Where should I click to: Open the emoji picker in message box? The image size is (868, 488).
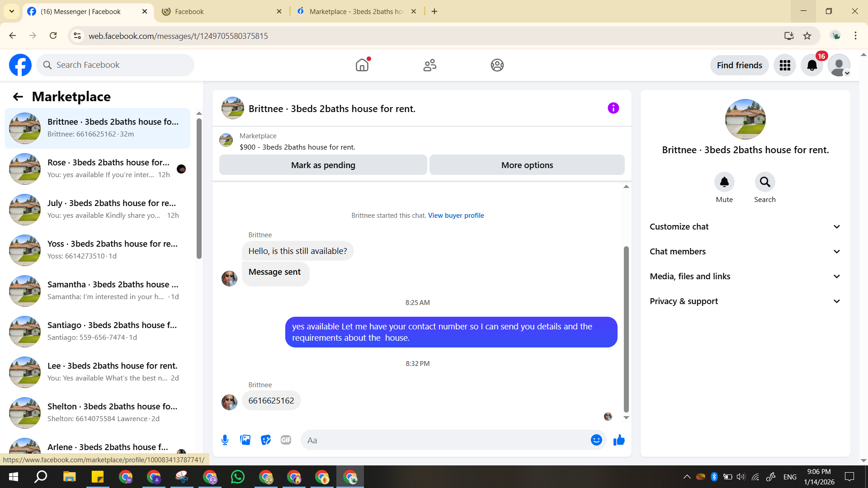(x=596, y=440)
